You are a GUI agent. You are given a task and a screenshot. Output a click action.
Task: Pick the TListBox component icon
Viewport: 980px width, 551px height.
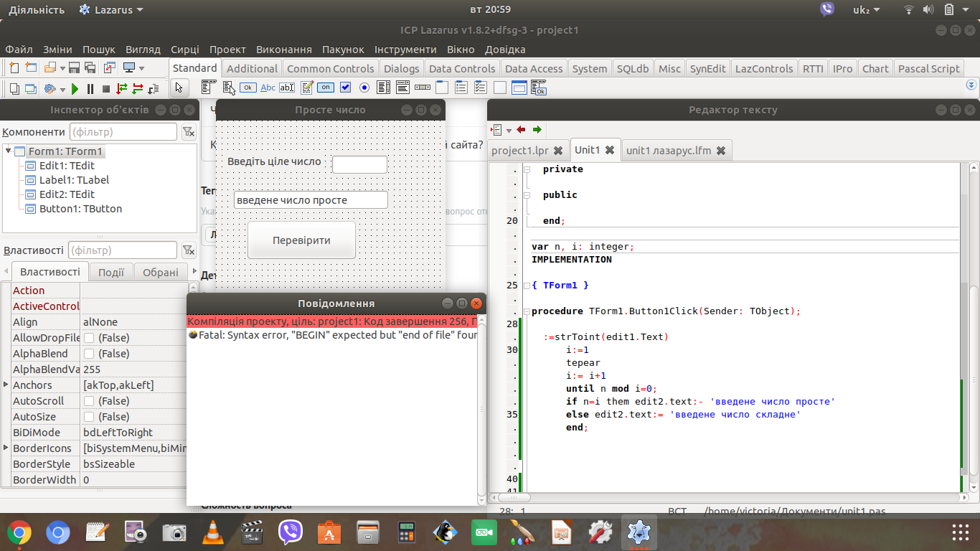(383, 88)
